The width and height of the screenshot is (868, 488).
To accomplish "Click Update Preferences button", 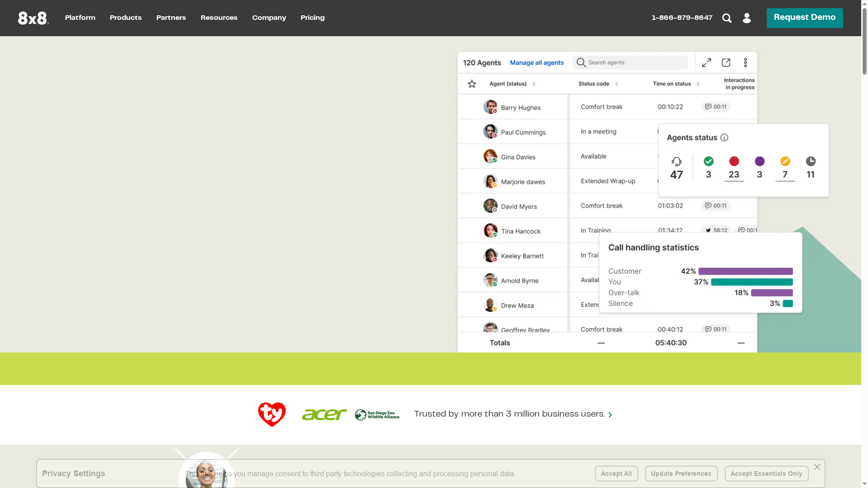I will coord(681,474).
